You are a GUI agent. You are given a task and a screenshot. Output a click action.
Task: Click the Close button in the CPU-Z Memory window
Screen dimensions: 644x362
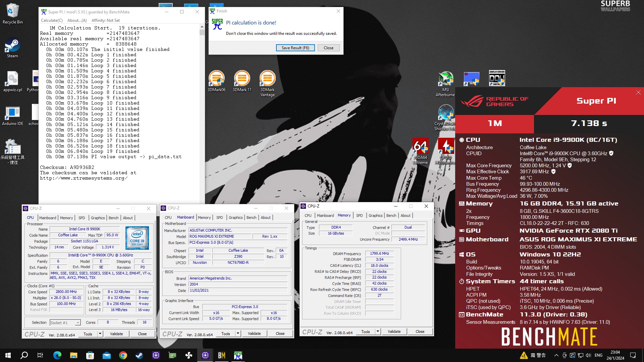point(420,331)
